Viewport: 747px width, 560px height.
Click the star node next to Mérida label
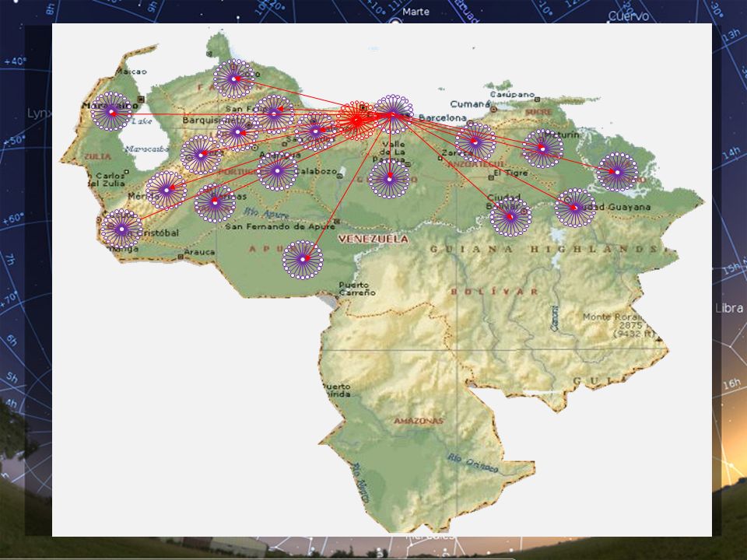[x=166, y=190]
